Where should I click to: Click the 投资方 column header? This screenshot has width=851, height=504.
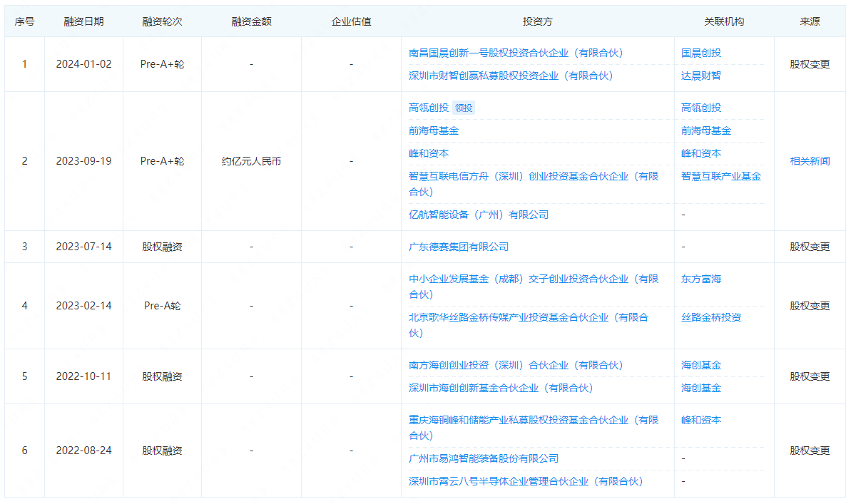537,21
